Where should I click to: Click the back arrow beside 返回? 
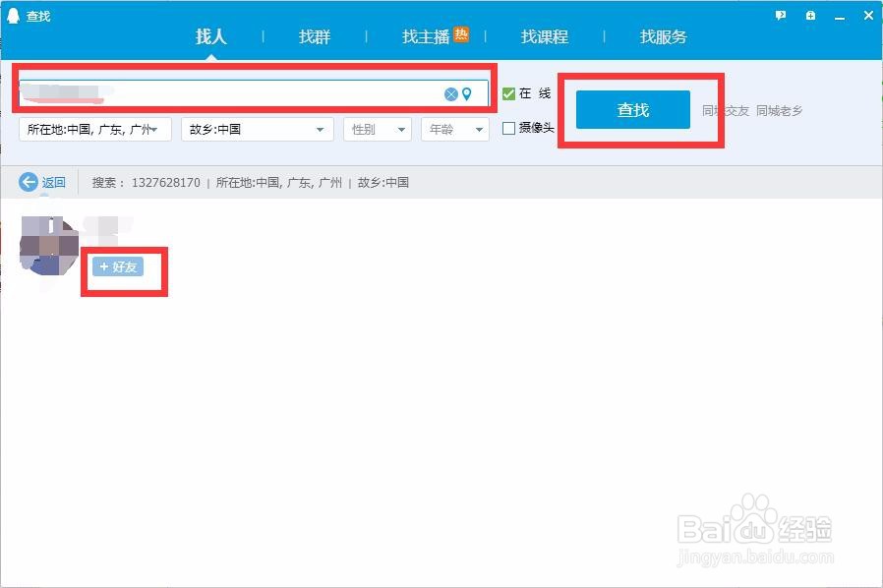27,182
